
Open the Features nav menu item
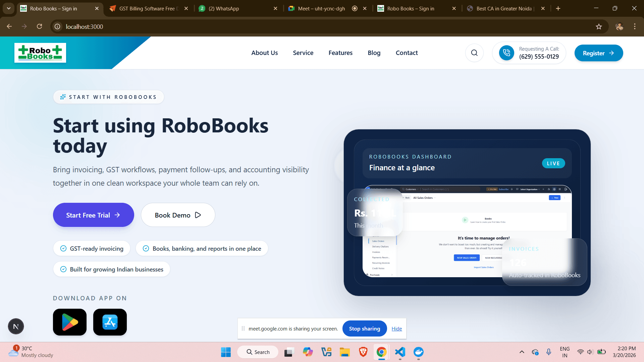point(340,53)
